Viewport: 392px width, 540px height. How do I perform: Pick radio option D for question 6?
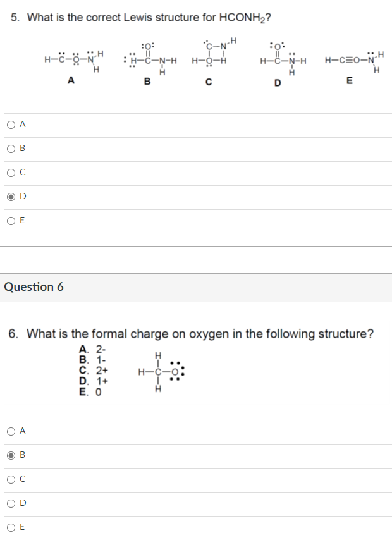pos(11,503)
